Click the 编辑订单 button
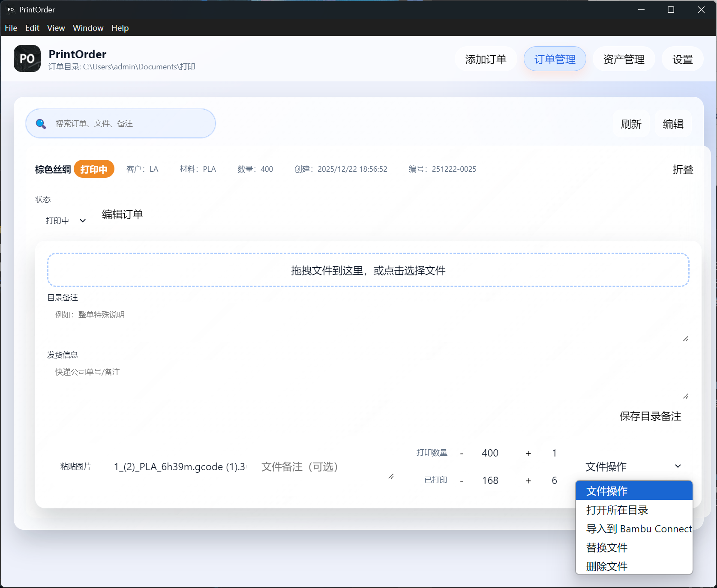717x588 pixels. pyautogui.click(x=122, y=215)
